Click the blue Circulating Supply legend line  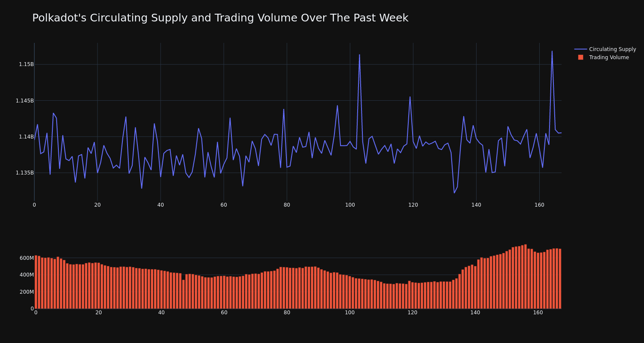tap(580, 49)
